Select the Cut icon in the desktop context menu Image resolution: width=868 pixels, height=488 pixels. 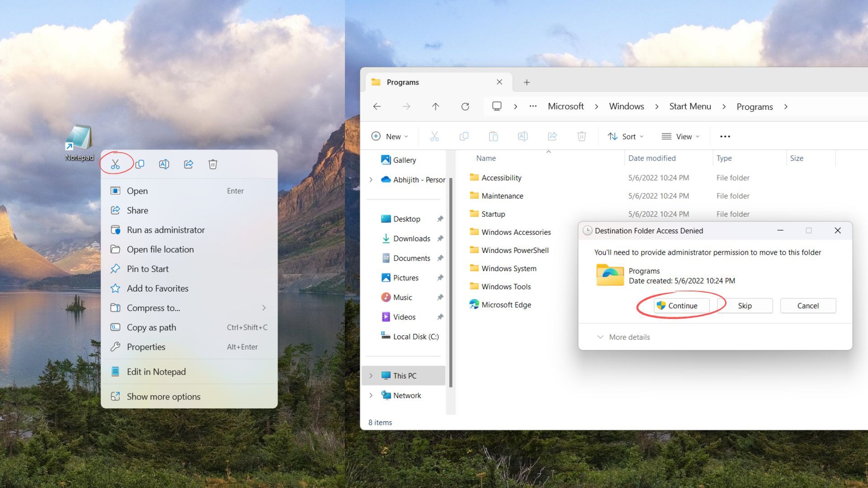pyautogui.click(x=116, y=164)
